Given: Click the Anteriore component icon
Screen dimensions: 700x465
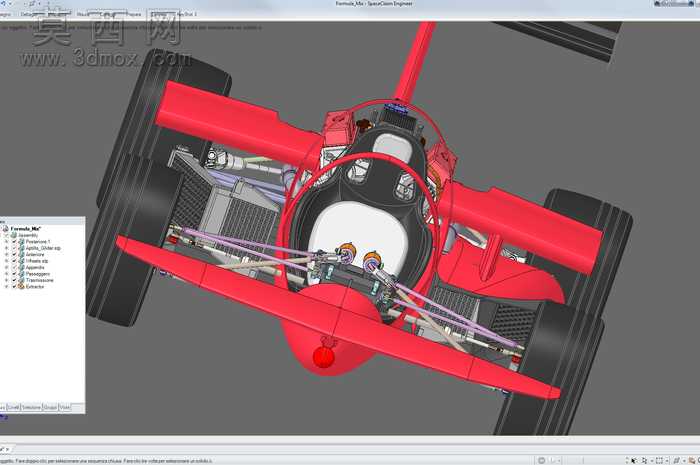Looking at the screenshot, I should 21,254.
